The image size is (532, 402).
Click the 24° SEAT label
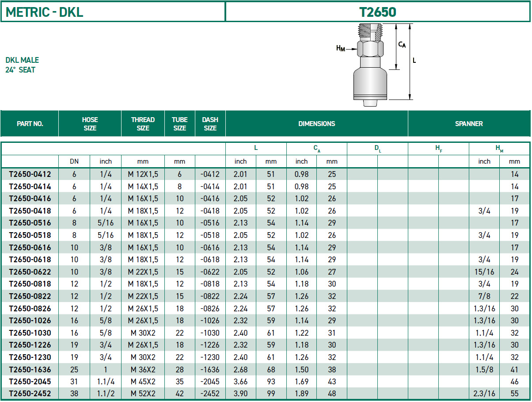click(20, 70)
